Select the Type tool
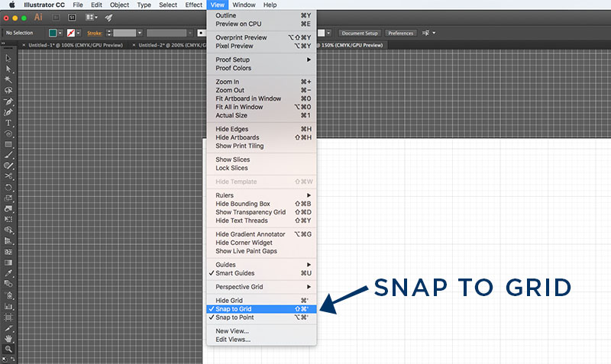The image size is (611, 364). pos(8,123)
